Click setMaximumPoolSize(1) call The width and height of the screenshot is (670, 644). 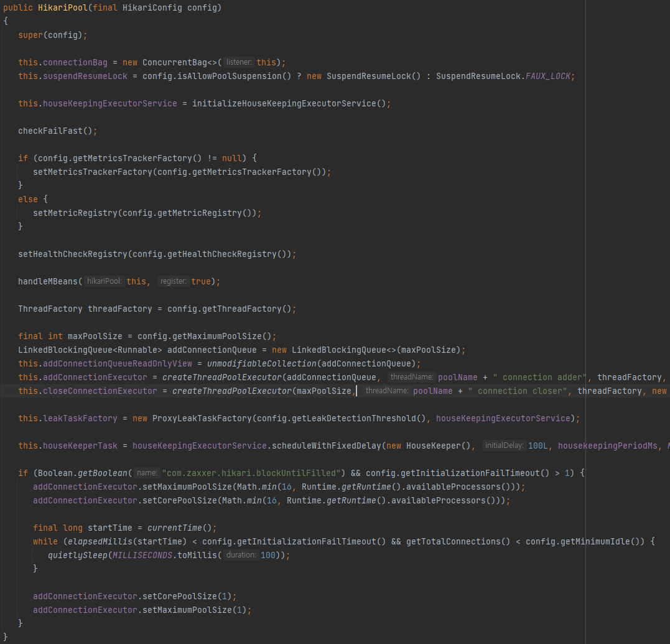pyautogui.click(x=195, y=609)
